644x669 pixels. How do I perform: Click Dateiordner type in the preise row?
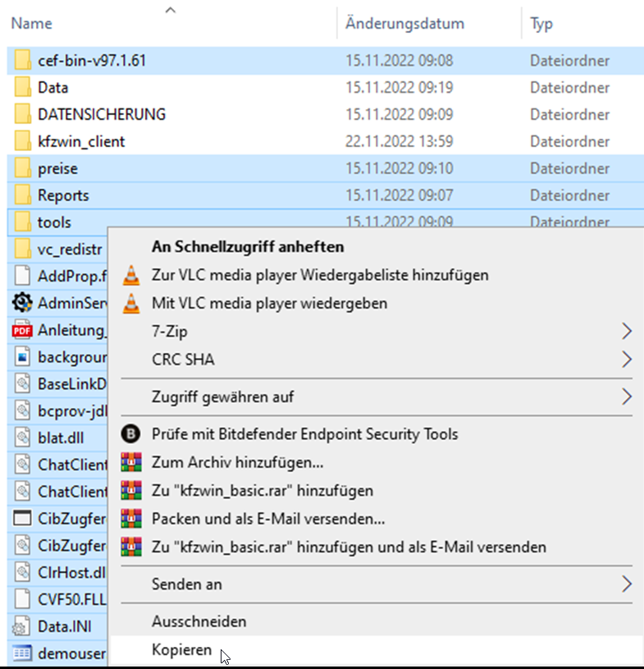[569, 168]
